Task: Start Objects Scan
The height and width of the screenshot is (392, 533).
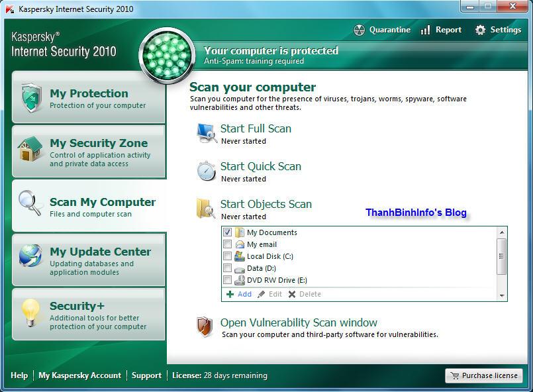Action: 266,204
